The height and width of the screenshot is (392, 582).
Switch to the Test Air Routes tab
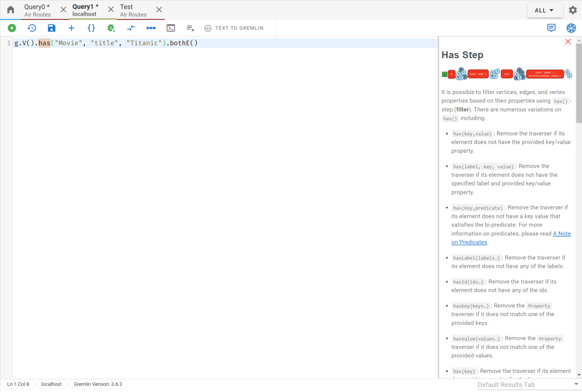point(133,10)
